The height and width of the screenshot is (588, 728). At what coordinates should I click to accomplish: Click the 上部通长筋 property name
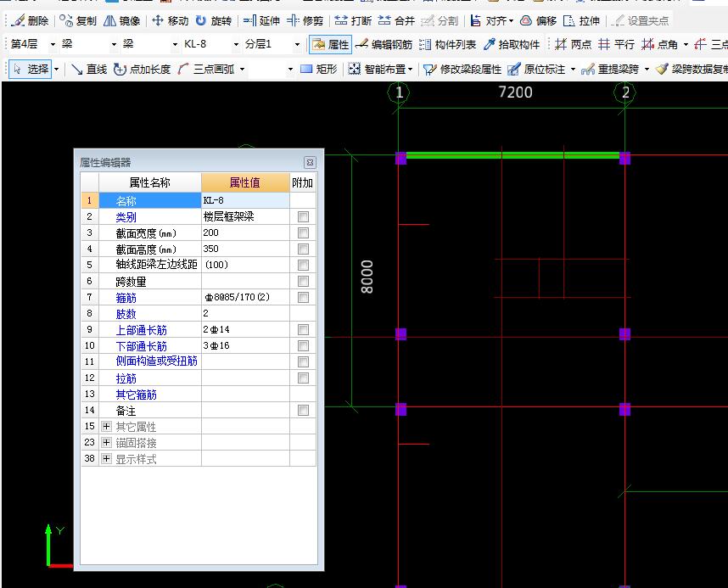point(141,330)
